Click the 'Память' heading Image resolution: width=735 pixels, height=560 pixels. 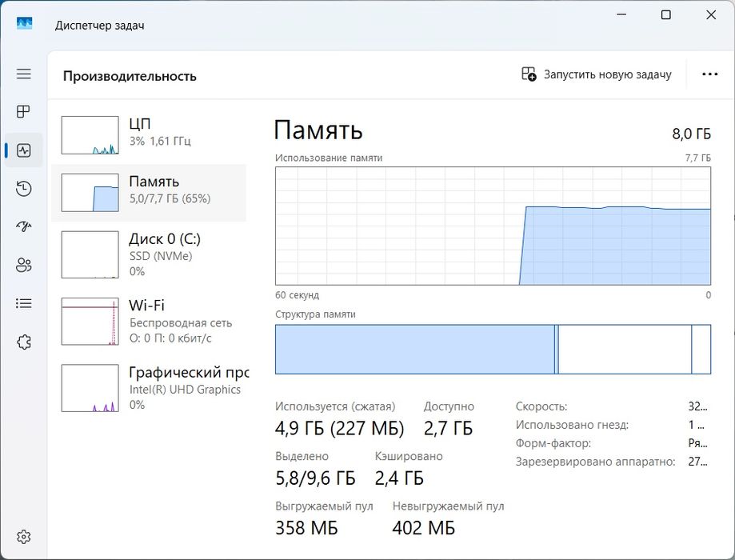tap(318, 130)
